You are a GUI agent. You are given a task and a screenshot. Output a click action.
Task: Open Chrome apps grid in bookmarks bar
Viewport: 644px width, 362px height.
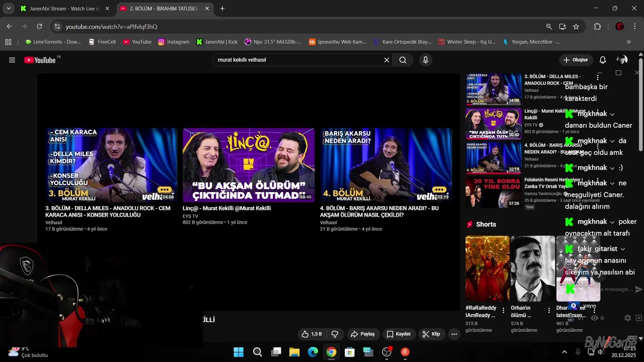coord(8,42)
